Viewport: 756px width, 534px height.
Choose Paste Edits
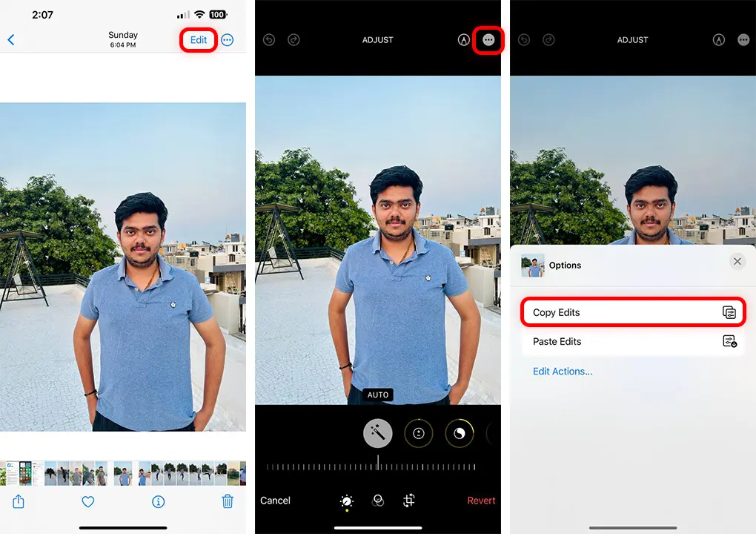(x=633, y=341)
